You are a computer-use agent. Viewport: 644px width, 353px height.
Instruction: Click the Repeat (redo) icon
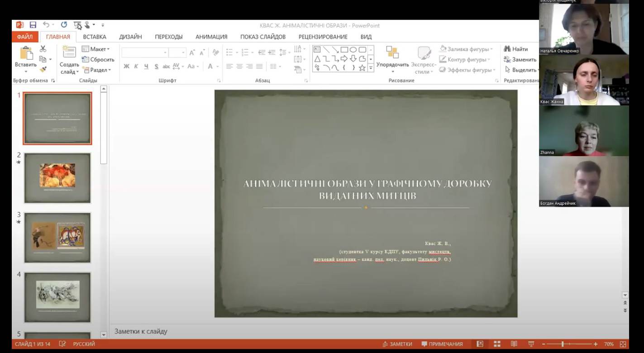pyautogui.click(x=64, y=25)
